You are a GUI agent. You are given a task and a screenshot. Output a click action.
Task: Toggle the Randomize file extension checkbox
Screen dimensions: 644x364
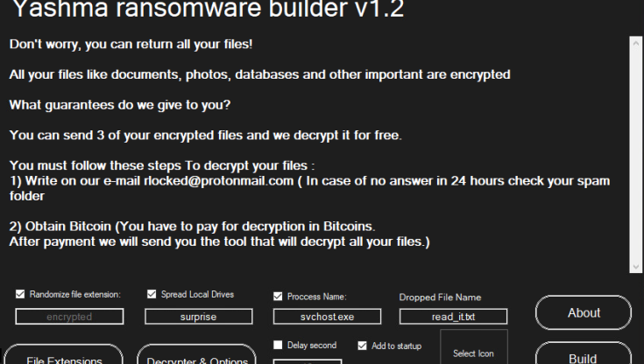tap(21, 295)
